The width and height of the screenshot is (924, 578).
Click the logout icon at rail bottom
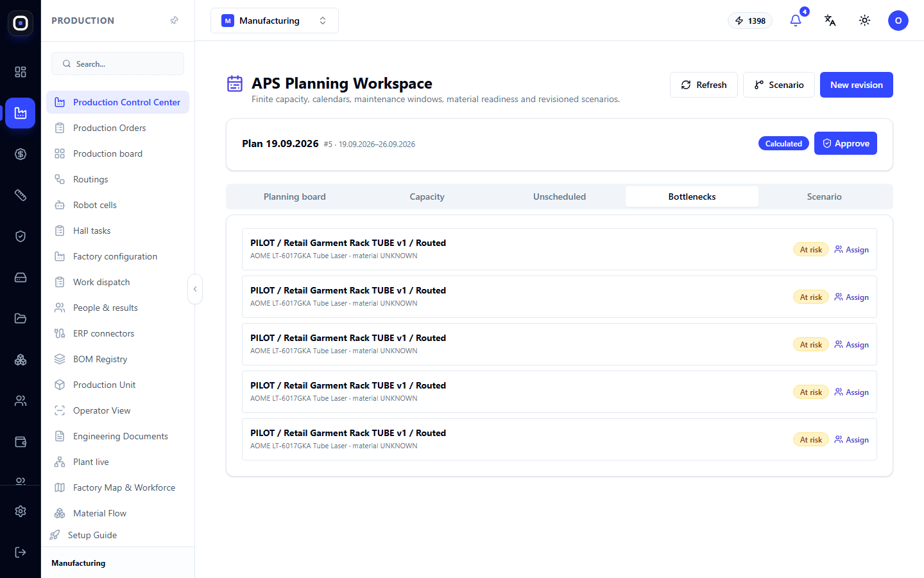21,552
